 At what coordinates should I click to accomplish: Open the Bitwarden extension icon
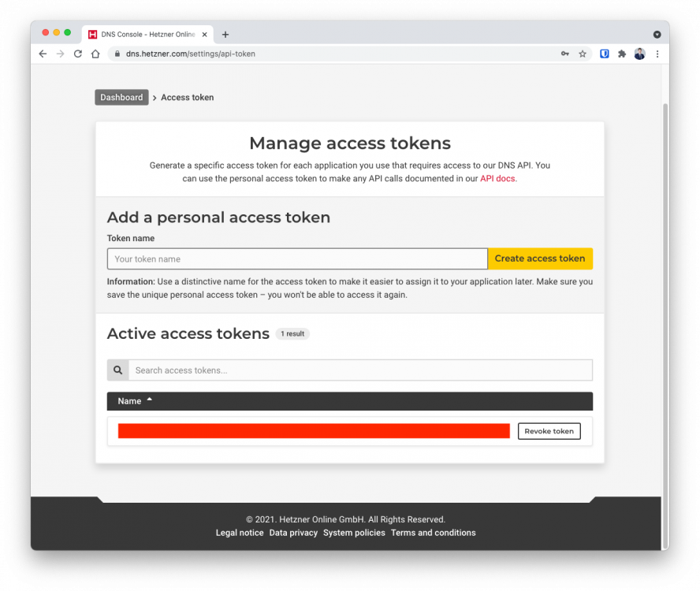(x=604, y=54)
